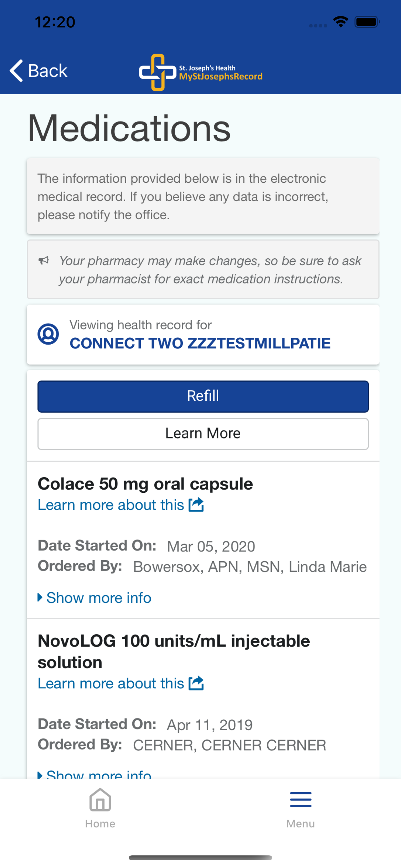This screenshot has height=868, width=401.
Task: Click the disclosure triangle under Colace
Action: coord(40,597)
